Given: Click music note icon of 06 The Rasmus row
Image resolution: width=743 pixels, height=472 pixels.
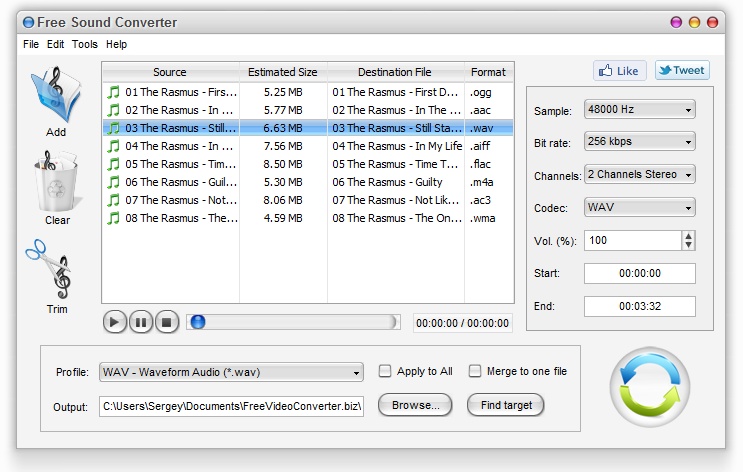Looking at the screenshot, I should 113,182.
